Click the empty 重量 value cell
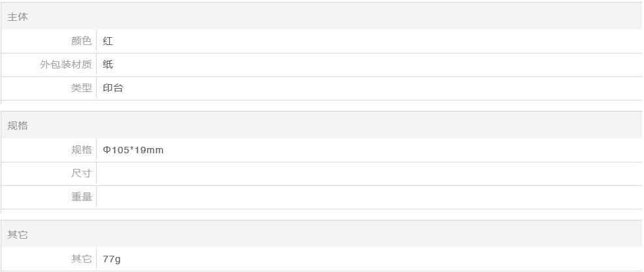The image size is (644, 272). click(366, 197)
